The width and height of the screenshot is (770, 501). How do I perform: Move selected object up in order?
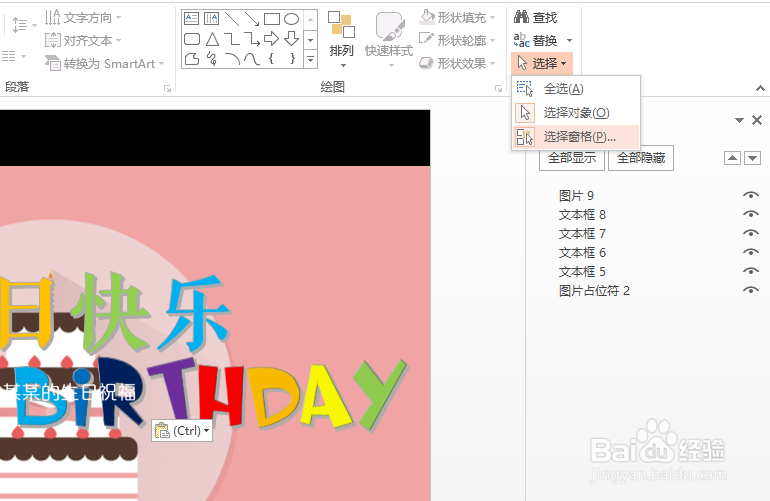(x=732, y=158)
